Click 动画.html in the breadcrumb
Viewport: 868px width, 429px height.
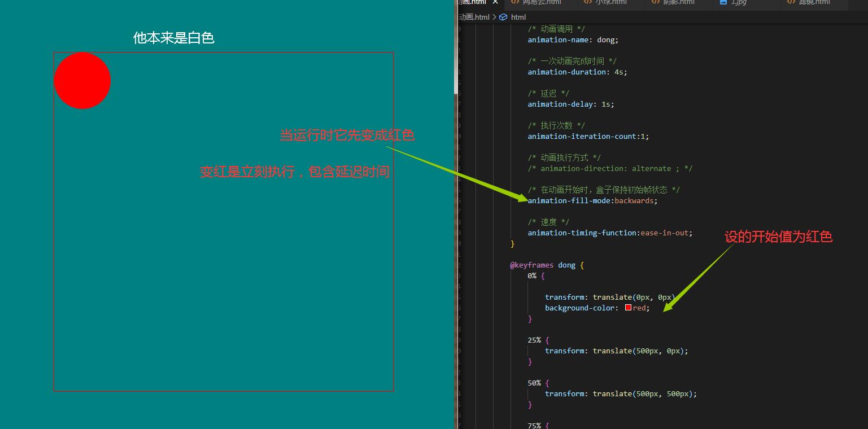[x=474, y=17]
